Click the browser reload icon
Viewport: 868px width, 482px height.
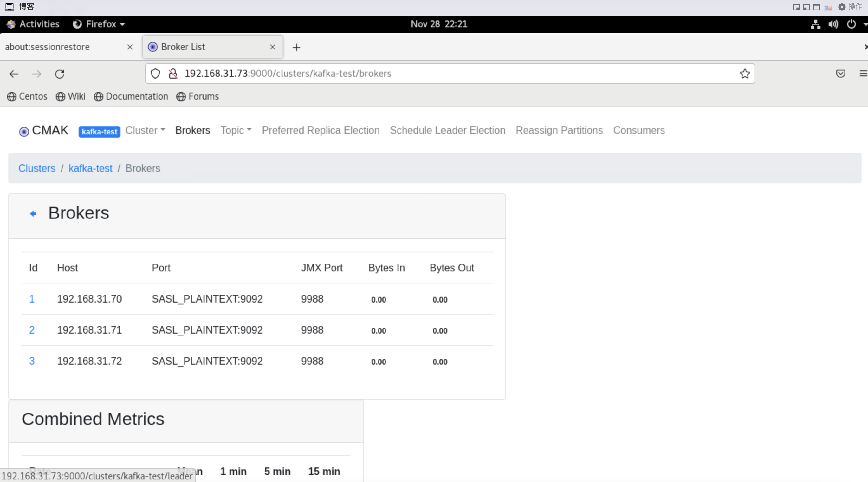point(60,74)
